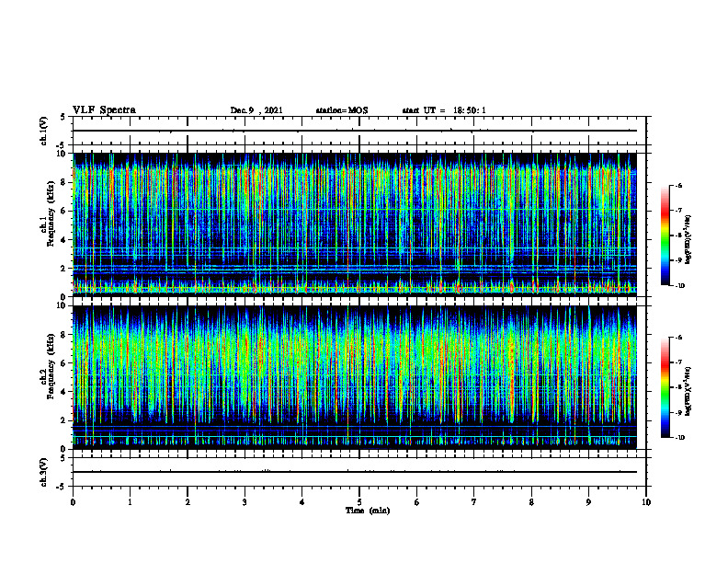Click the ch.3 voltage waveform trace
The image size is (728, 563).
(x=355, y=472)
